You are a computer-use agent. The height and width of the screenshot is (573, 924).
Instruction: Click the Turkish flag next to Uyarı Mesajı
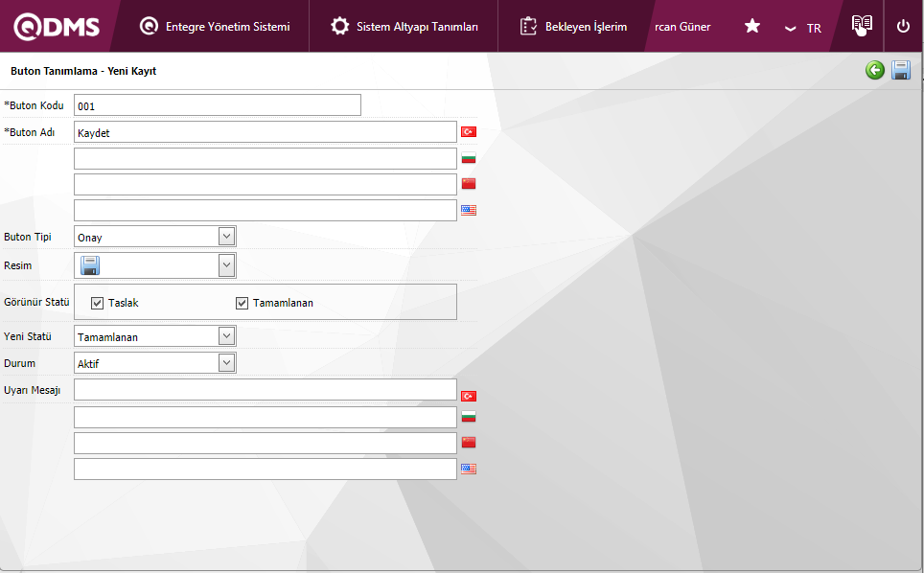469,396
